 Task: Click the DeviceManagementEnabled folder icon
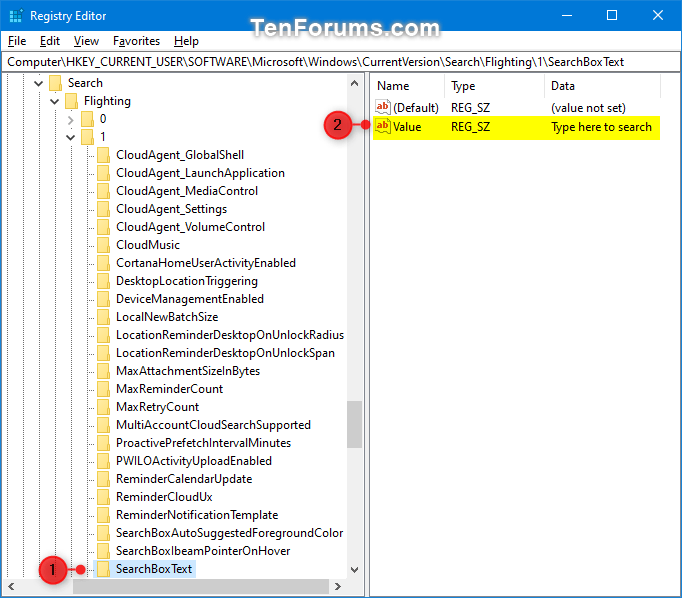click(x=104, y=299)
